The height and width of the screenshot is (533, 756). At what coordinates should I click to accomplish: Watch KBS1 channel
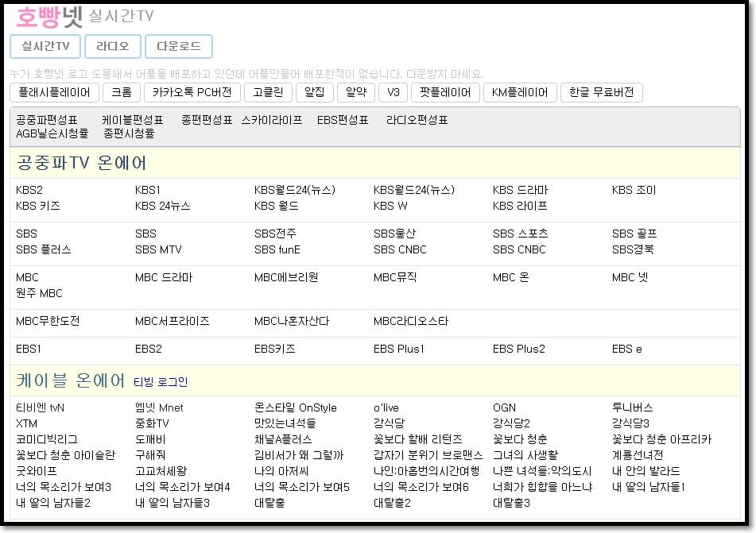click(148, 190)
